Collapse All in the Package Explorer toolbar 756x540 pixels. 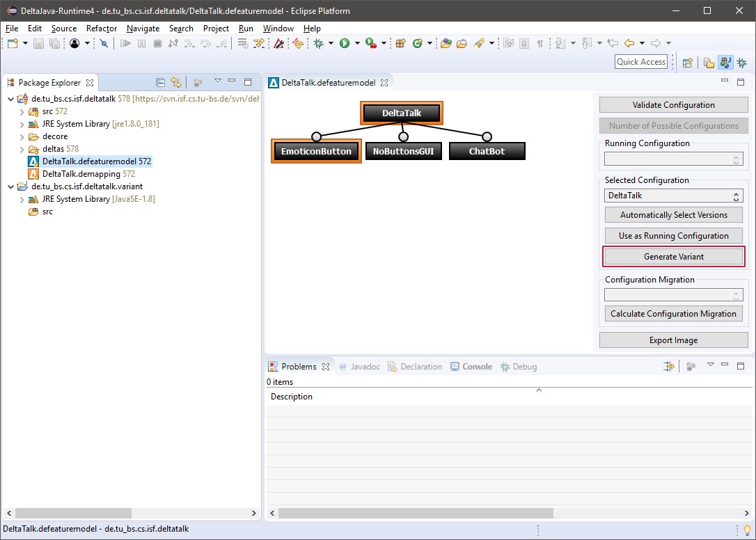point(161,81)
